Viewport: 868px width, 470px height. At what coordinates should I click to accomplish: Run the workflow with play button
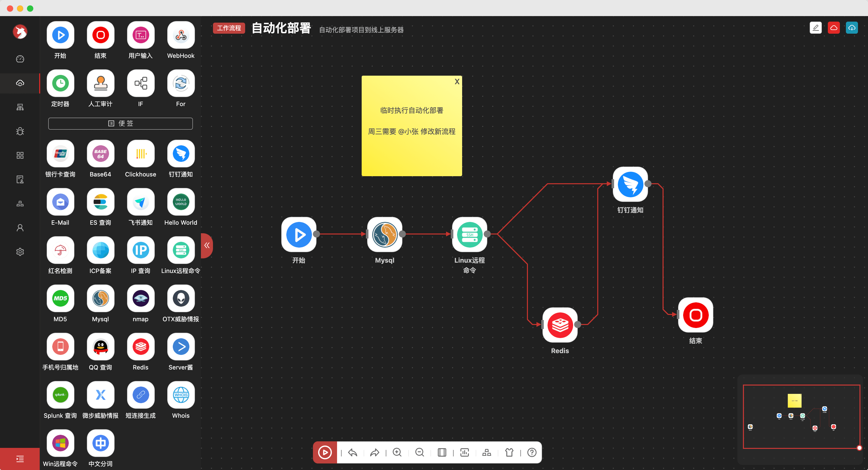[x=325, y=452]
